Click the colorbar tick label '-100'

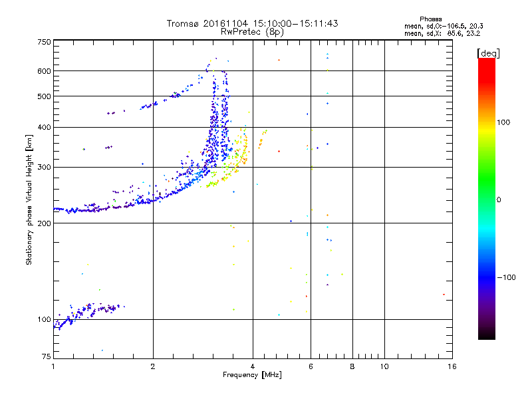(507, 277)
